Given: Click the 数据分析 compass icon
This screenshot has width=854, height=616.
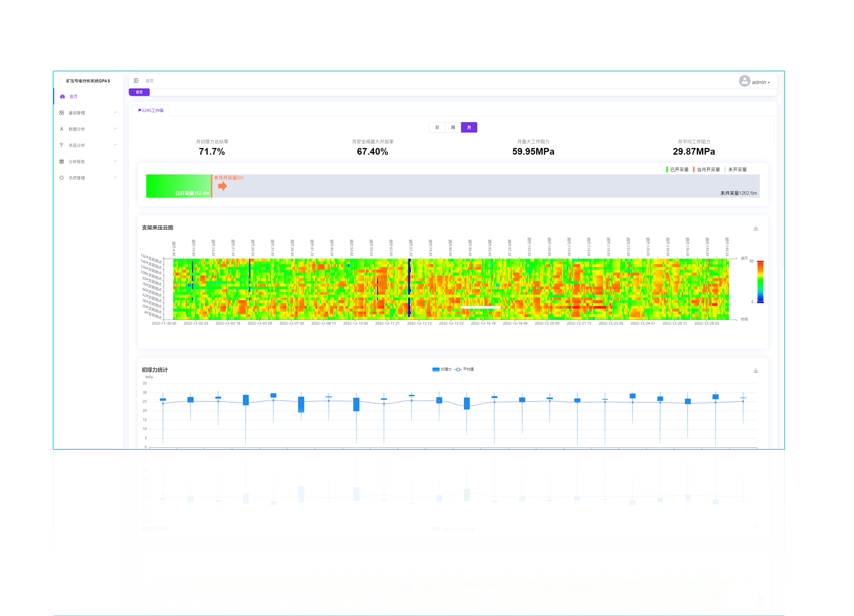Looking at the screenshot, I should point(62,129).
